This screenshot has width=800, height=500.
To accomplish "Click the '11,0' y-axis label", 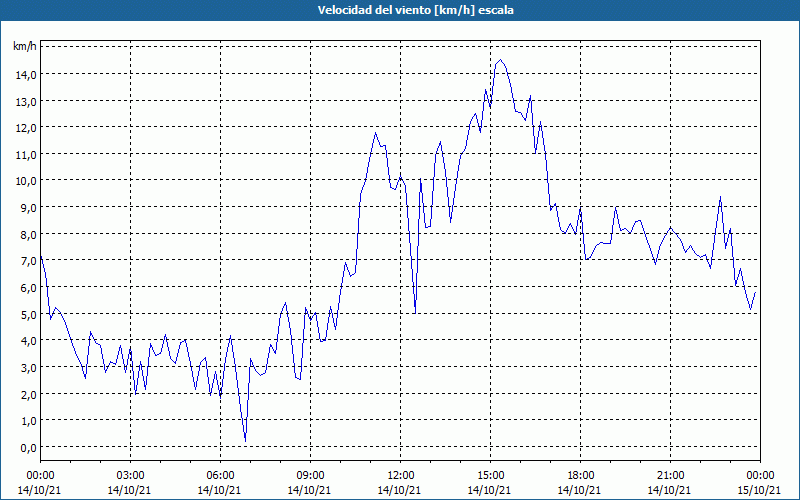I will (x=26, y=154).
